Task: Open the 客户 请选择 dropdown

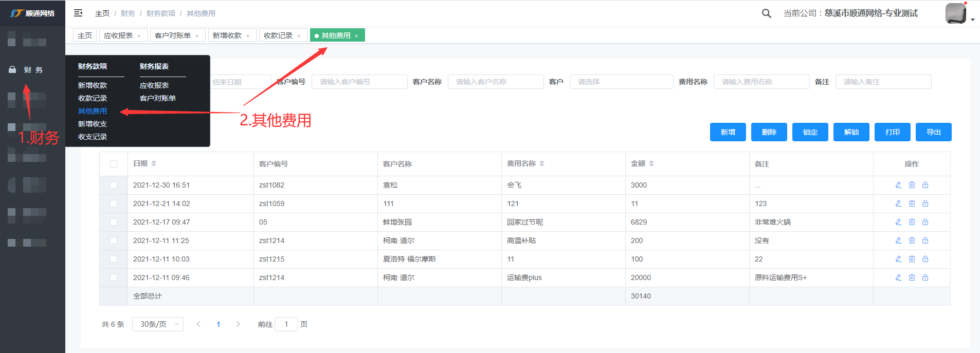Action: point(621,82)
